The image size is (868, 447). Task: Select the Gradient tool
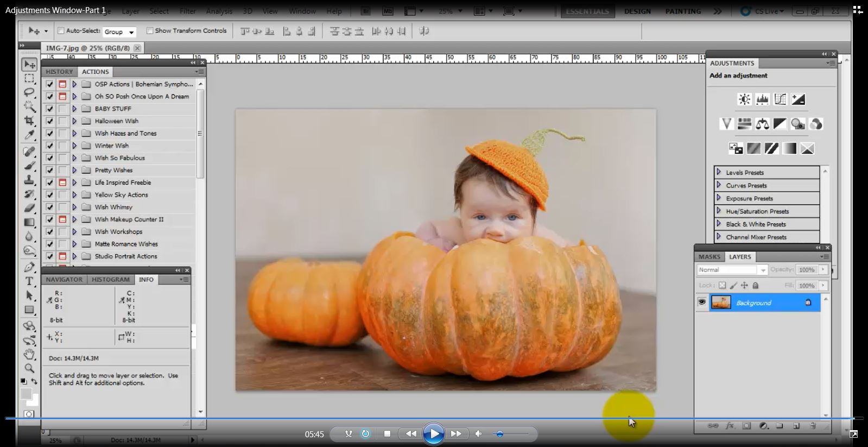point(29,222)
